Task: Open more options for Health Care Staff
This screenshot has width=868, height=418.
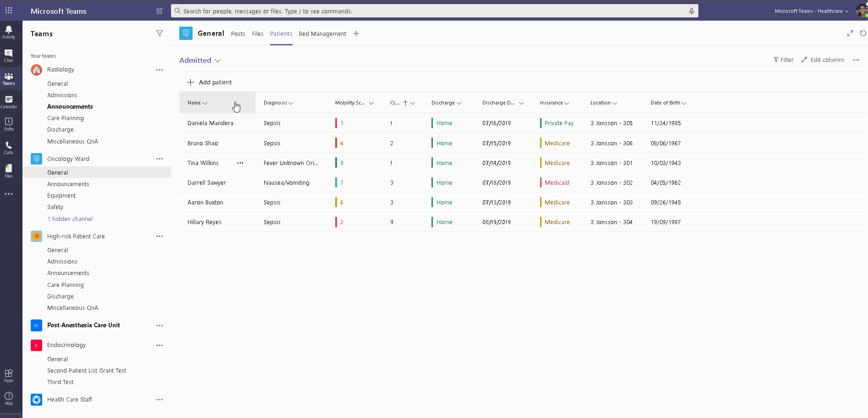Action: (x=160, y=400)
